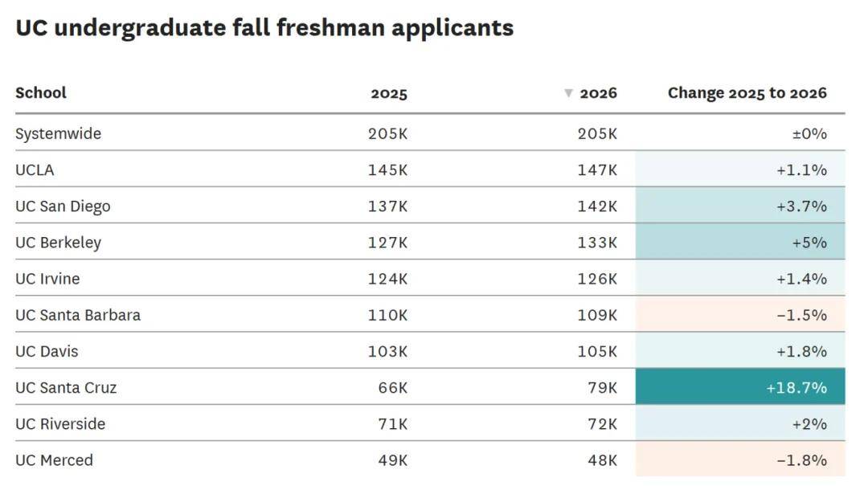Screen dimensions: 868x486
Task: Select the UC Santa Cruz +18.7% cell
Action: 740,387
